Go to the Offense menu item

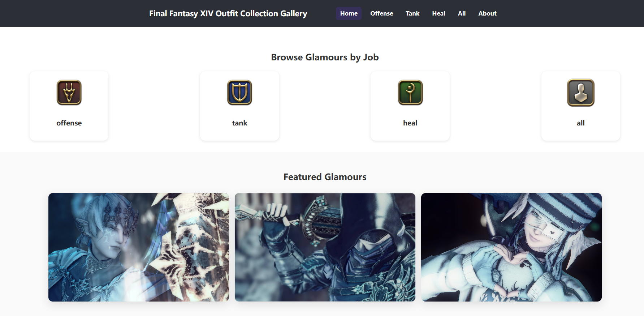(381, 13)
